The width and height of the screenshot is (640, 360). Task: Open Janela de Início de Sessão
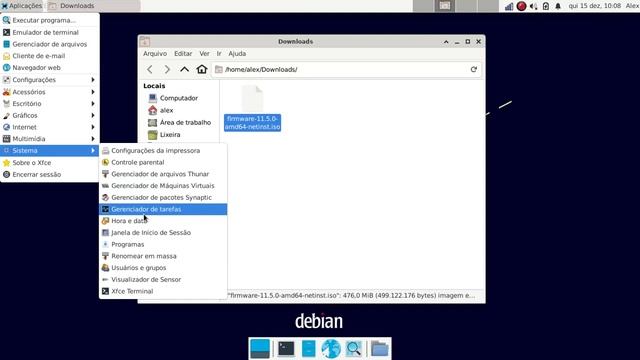pos(163,233)
